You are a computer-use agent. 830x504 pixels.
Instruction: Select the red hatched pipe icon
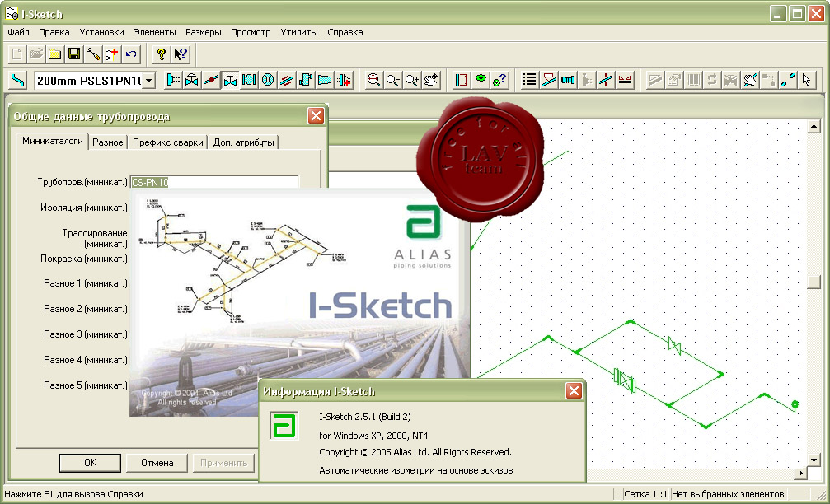(287, 81)
